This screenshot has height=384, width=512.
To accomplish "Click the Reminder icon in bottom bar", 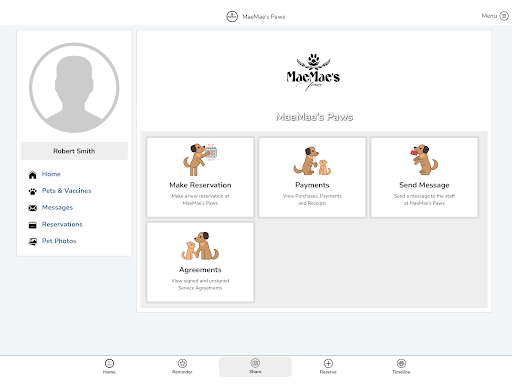I will click(x=182, y=363).
